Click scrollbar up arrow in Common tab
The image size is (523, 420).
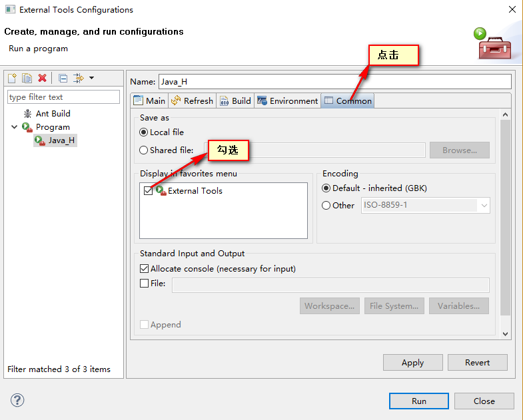505,114
